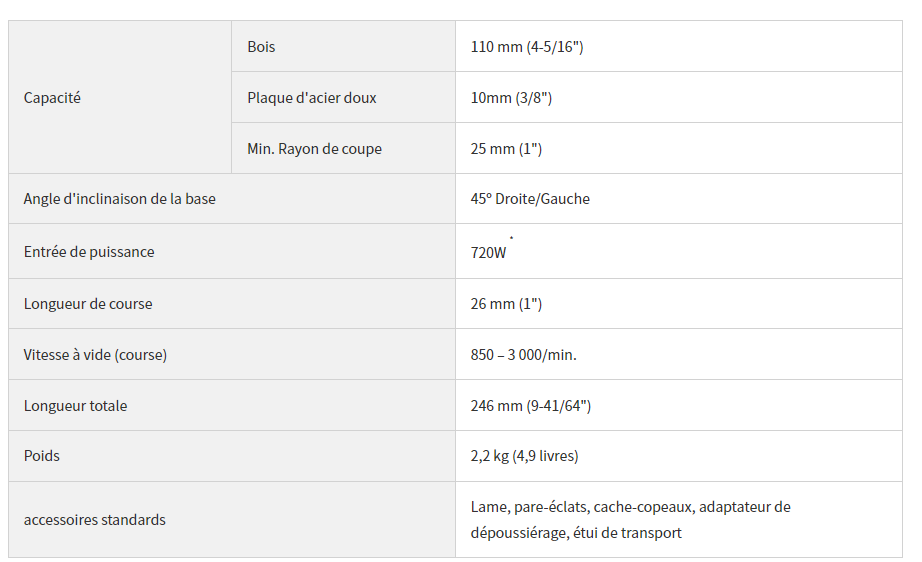Click the 246 mm (9-41/64") value
The height and width of the screenshot is (562, 922).
[530, 406]
